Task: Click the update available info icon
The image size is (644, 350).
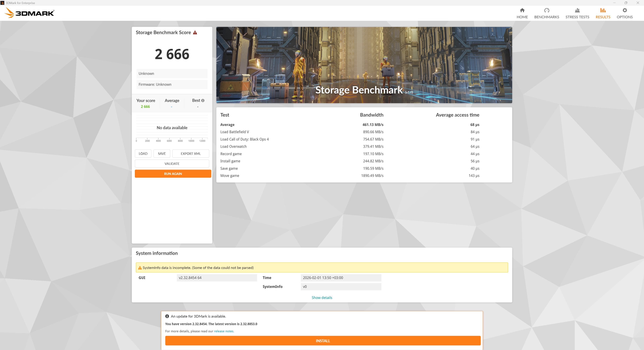Action: [x=167, y=316]
